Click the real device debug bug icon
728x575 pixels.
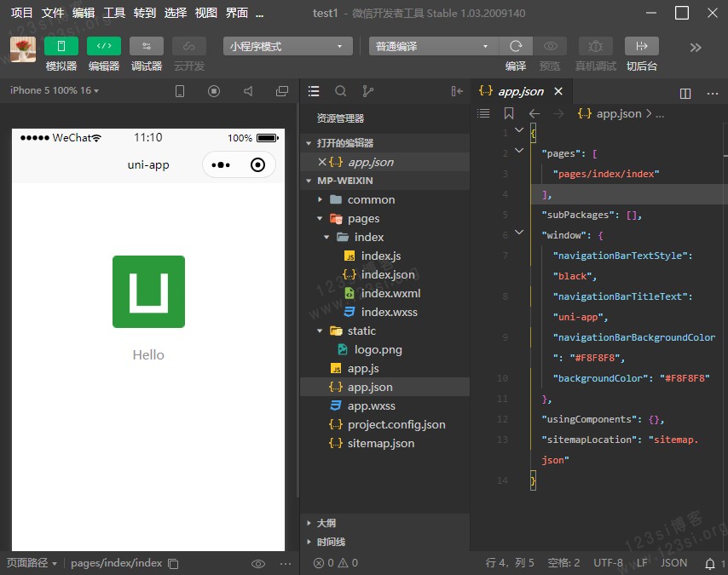pos(596,46)
